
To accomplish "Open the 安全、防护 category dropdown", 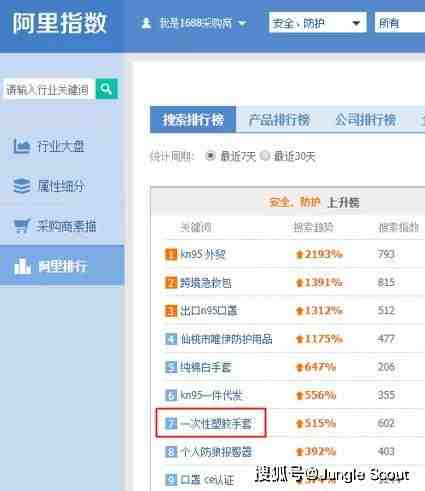I will click(x=318, y=22).
